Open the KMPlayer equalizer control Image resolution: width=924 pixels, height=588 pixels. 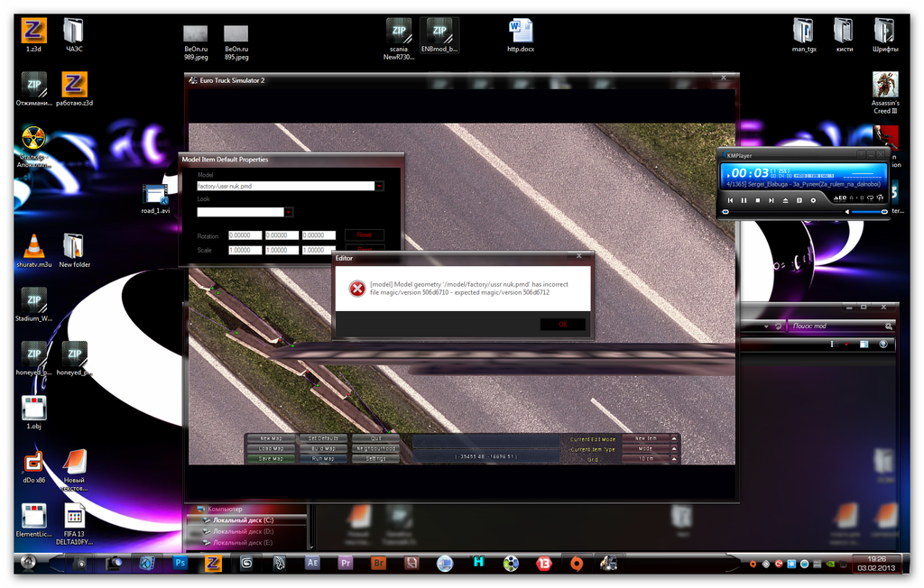coord(839,198)
